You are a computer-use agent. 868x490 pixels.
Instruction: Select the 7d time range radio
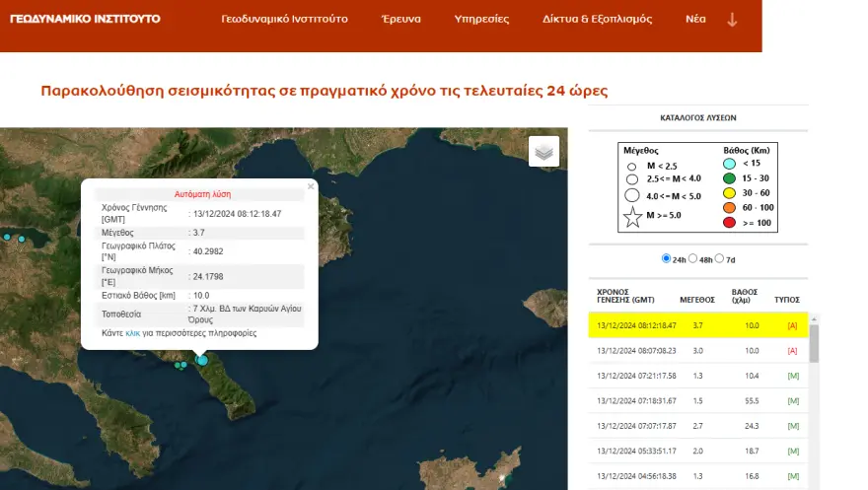(x=719, y=259)
